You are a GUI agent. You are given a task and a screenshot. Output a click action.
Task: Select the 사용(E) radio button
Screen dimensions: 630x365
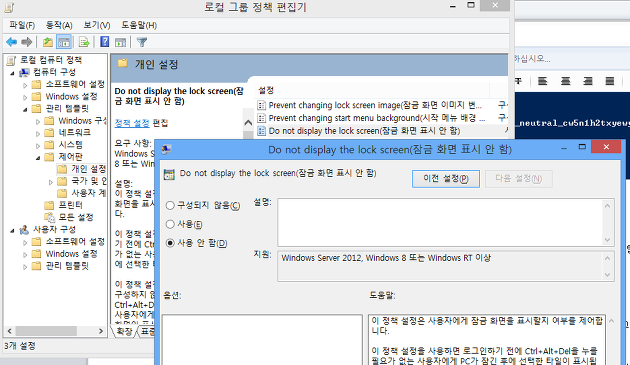170,224
